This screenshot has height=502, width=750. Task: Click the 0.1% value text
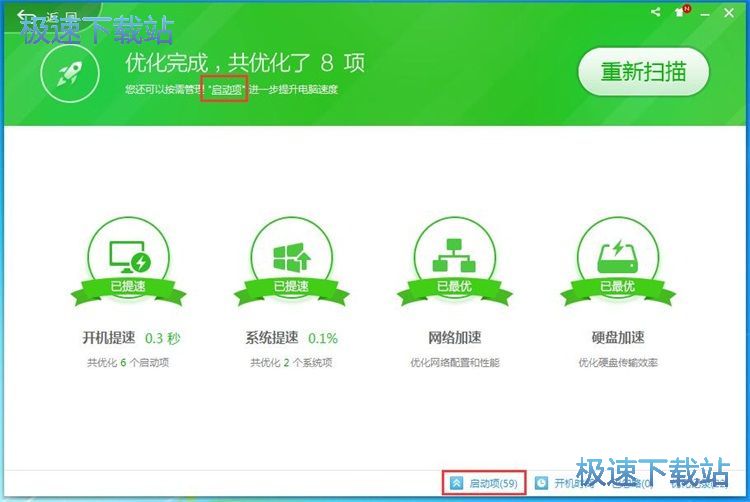323,338
